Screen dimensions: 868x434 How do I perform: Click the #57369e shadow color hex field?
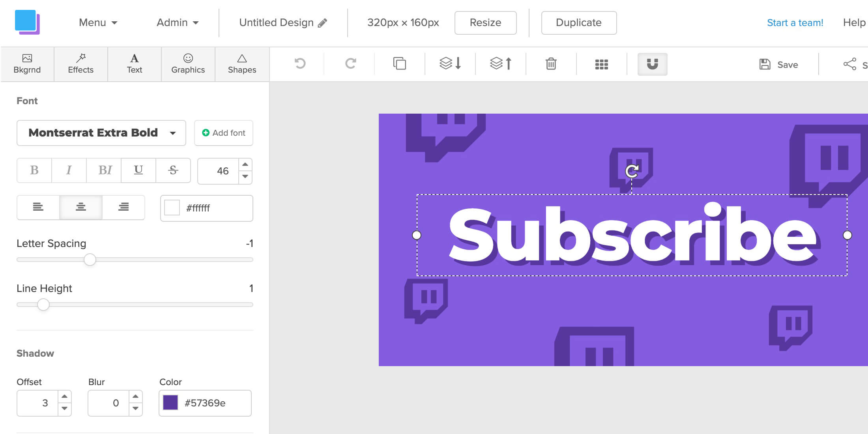(x=205, y=403)
